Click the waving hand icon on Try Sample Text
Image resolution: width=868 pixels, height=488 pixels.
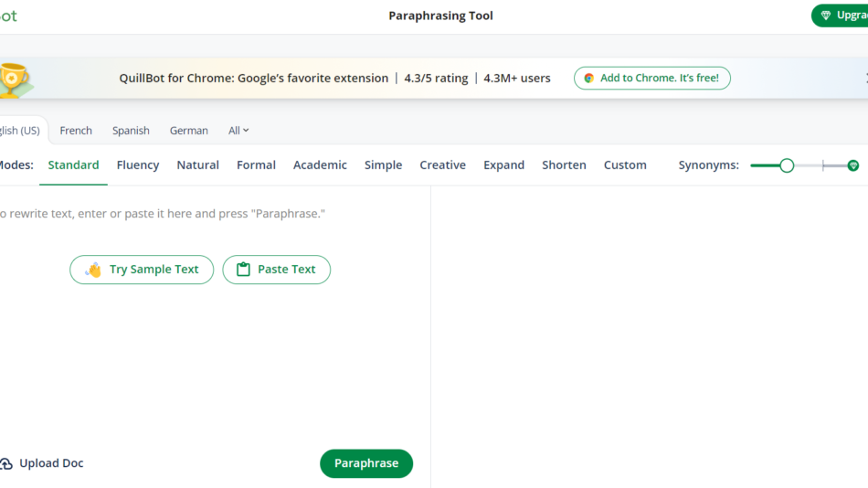pos(93,270)
